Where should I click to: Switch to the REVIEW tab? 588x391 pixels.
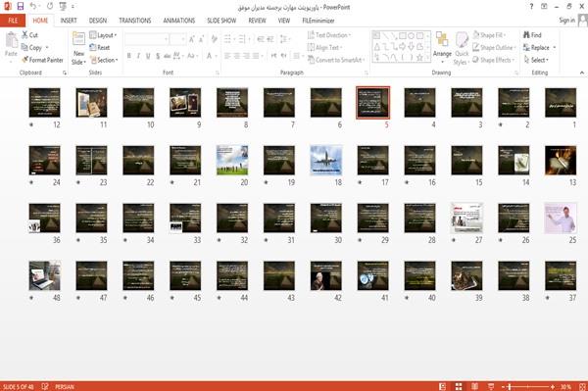tap(257, 21)
